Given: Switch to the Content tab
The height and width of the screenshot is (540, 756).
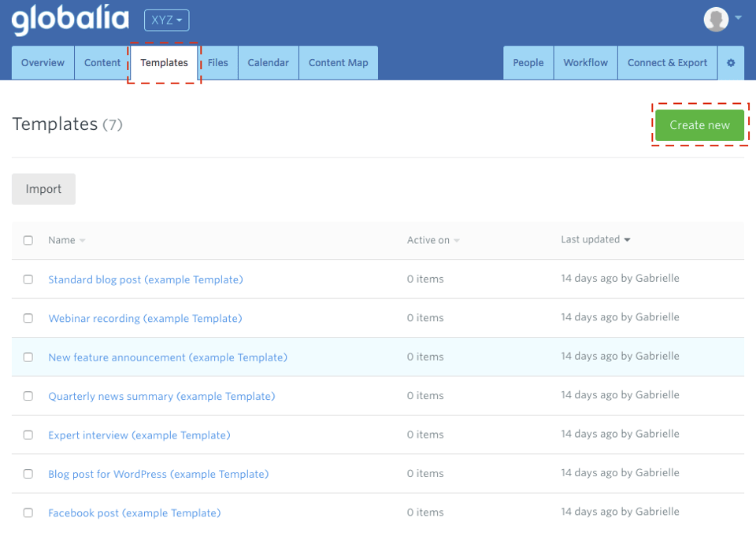Looking at the screenshot, I should pos(102,62).
